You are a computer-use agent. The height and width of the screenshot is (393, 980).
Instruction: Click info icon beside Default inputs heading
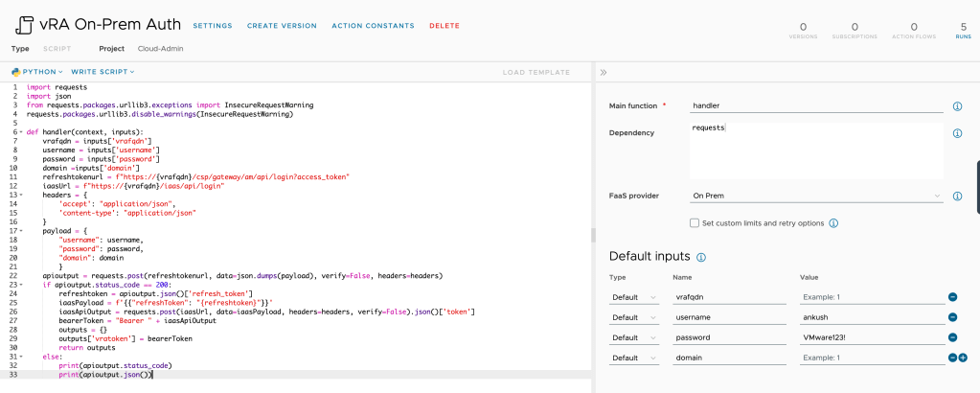(701, 258)
